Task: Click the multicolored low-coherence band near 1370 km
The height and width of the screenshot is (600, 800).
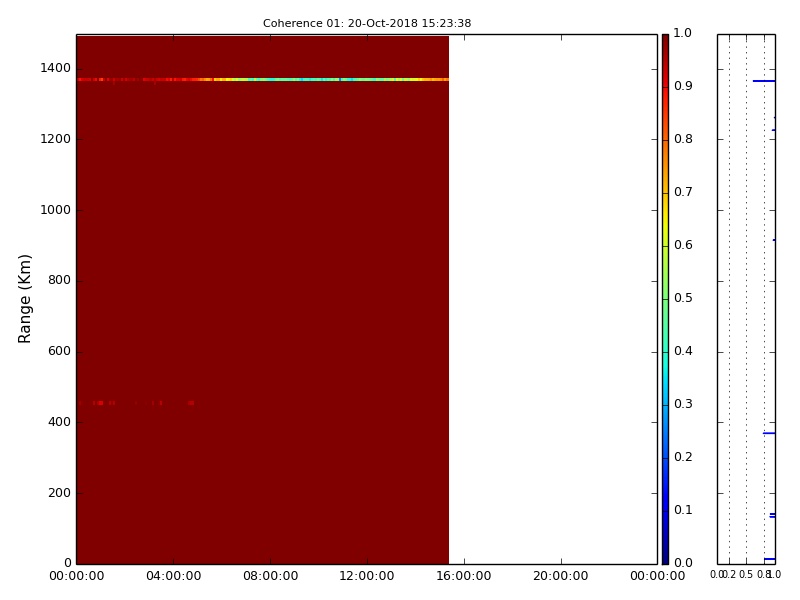Action: 263,80
